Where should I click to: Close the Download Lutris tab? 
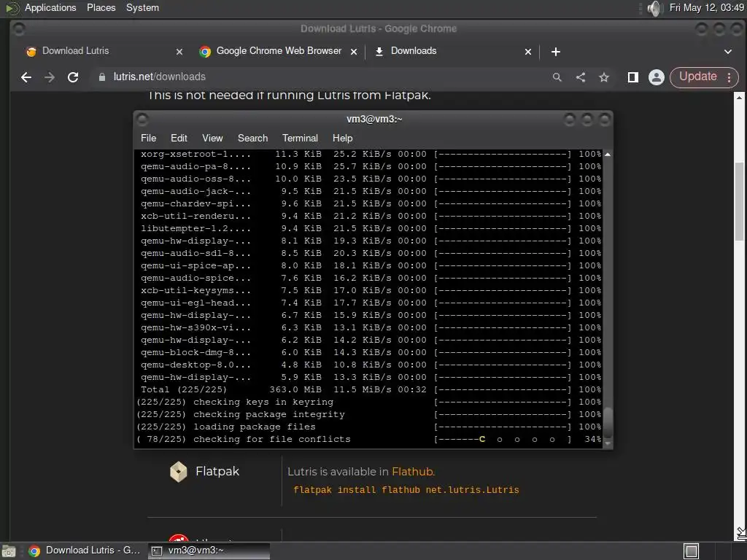point(179,52)
